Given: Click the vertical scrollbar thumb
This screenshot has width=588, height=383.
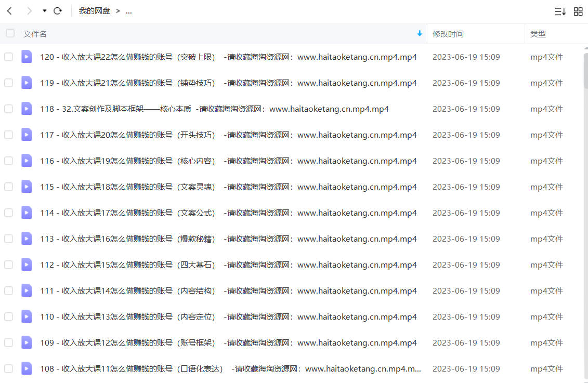Looking at the screenshot, I should (586, 71).
